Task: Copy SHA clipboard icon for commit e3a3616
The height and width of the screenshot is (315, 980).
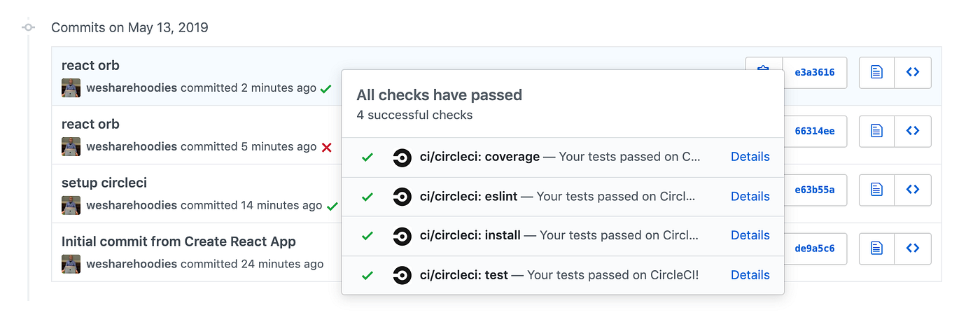Action: 764,64
